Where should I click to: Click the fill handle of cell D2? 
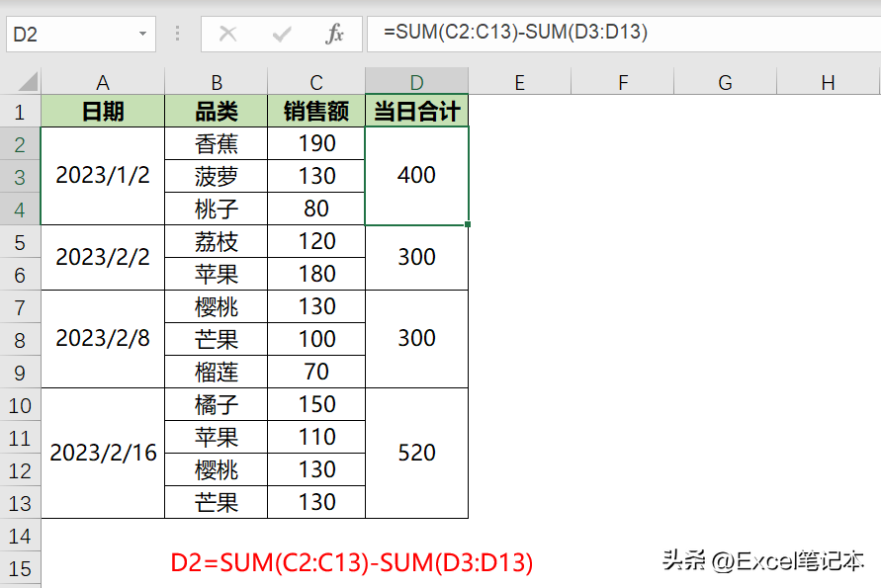[x=468, y=224]
